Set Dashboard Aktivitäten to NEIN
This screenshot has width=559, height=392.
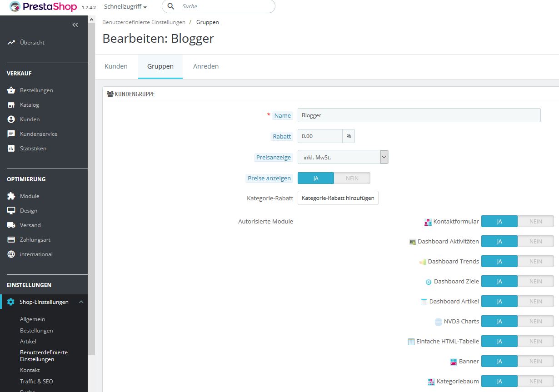[536, 241]
